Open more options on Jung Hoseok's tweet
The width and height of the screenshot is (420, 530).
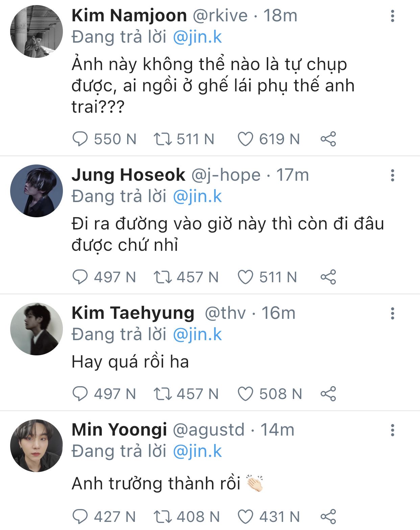click(392, 175)
